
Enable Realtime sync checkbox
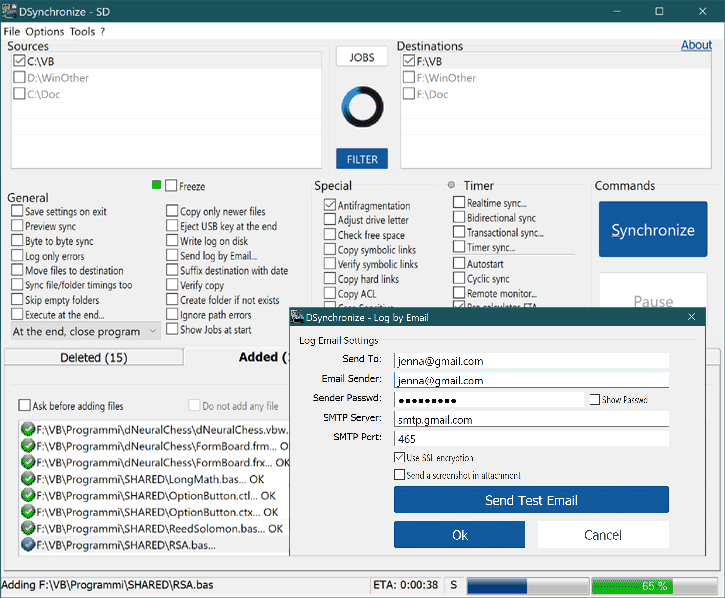[459, 202]
